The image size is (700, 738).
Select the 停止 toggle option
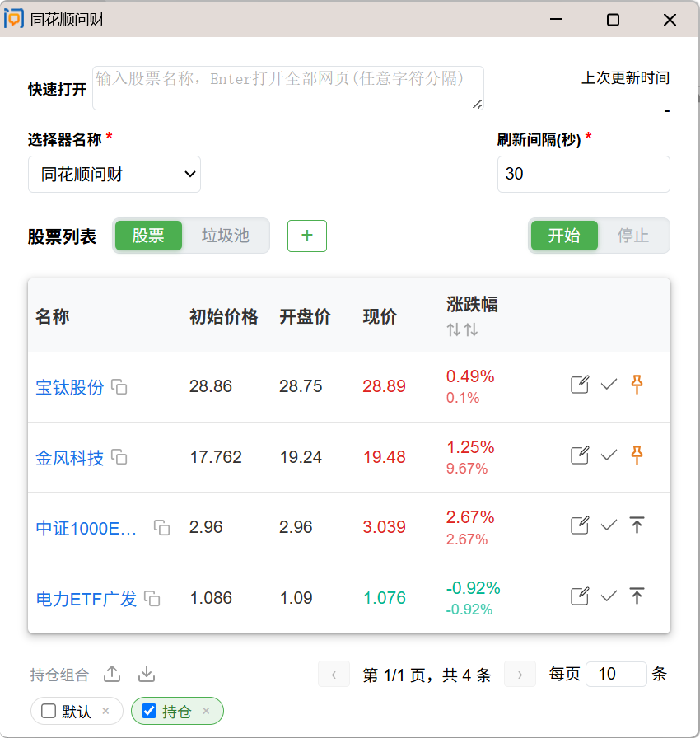click(x=633, y=236)
